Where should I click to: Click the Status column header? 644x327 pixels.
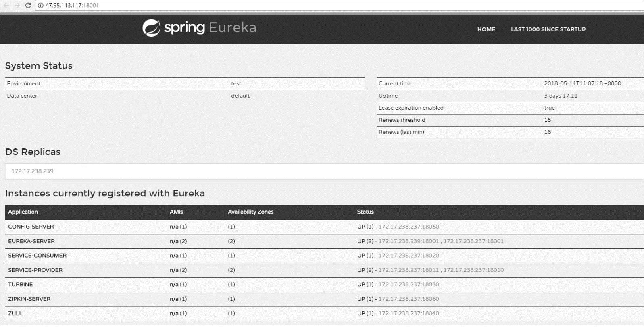(x=365, y=212)
